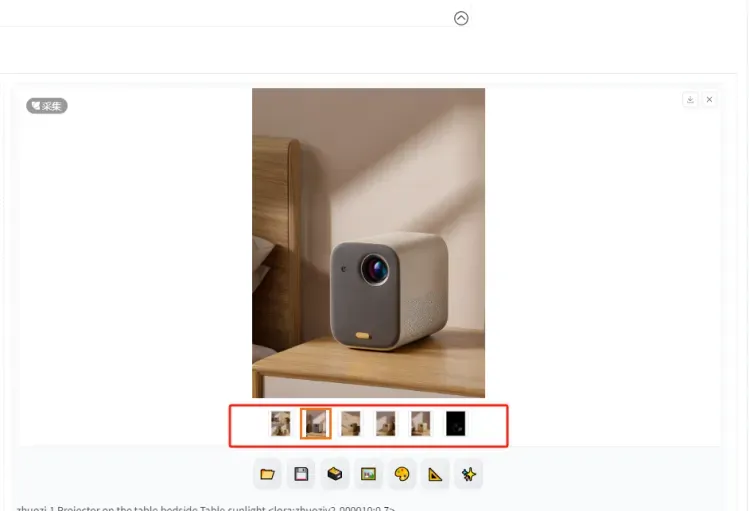Screen dimensions: 750x511
Task: Open the output folder via folder icon
Action: click(x=267, y=474)
